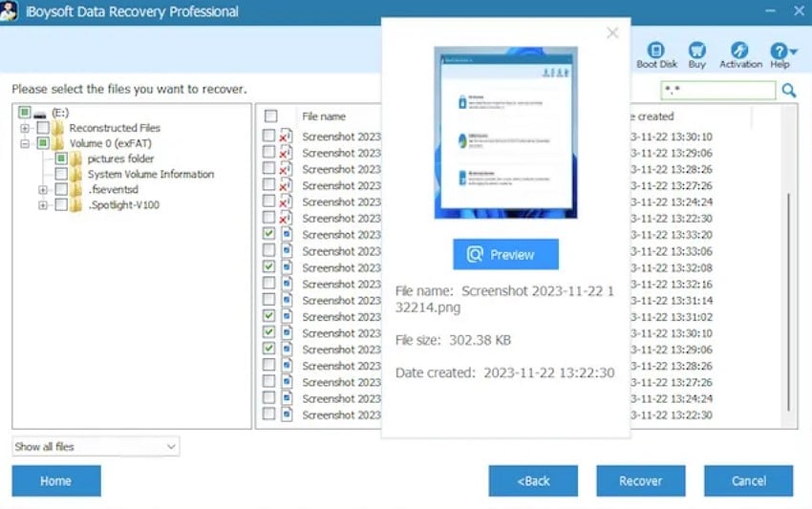Check the Reconstructed Files checkbox
The image size is (812, 509).
(43, 127)
